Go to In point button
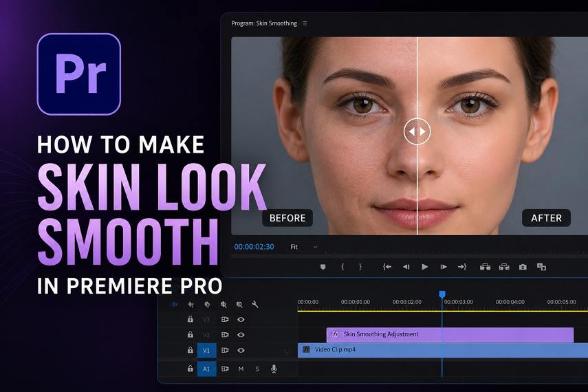 [x=387, y=267]
